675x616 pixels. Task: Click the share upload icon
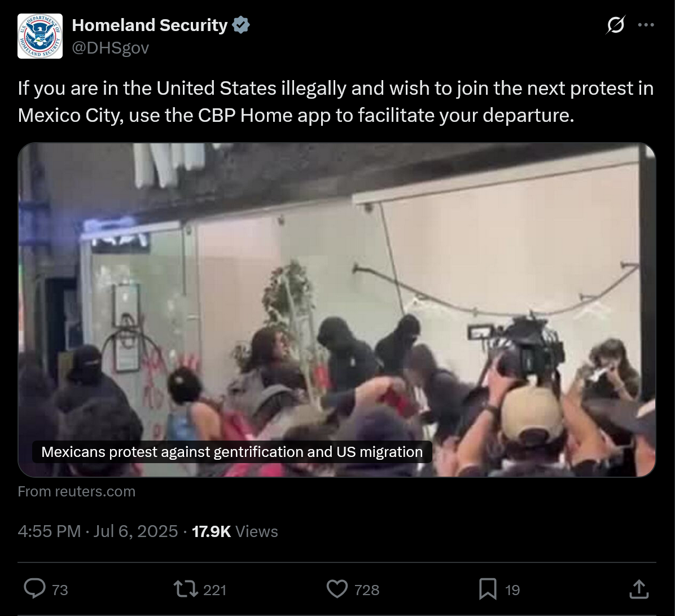(639, 589)
